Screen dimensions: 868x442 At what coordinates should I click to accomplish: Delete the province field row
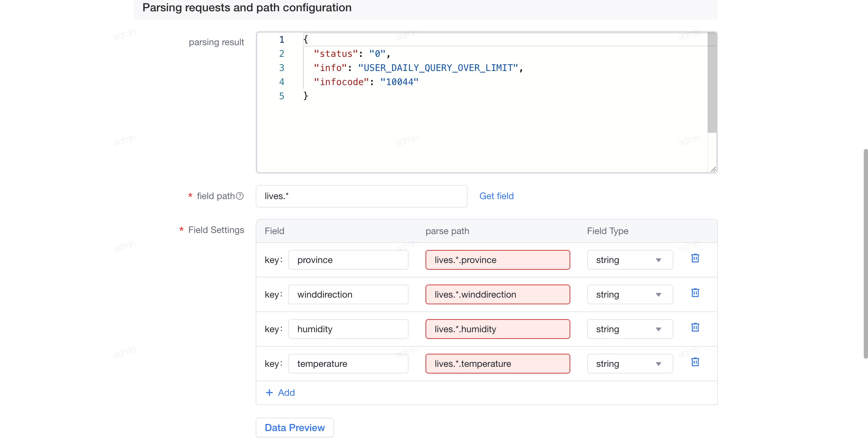point(695,258)
